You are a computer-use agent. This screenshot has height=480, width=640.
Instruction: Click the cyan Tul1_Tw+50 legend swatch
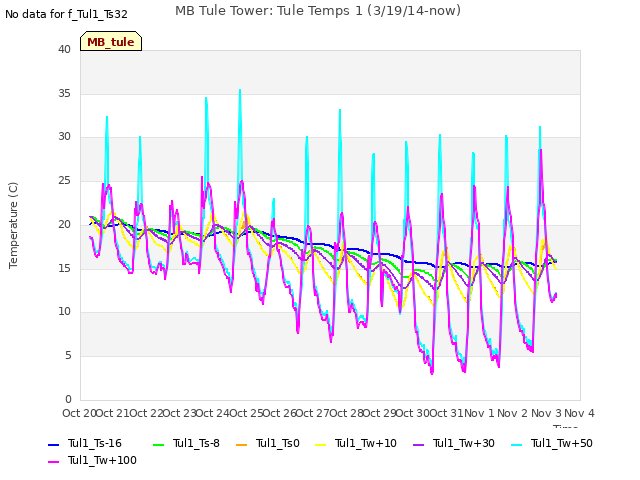(517, 444)
